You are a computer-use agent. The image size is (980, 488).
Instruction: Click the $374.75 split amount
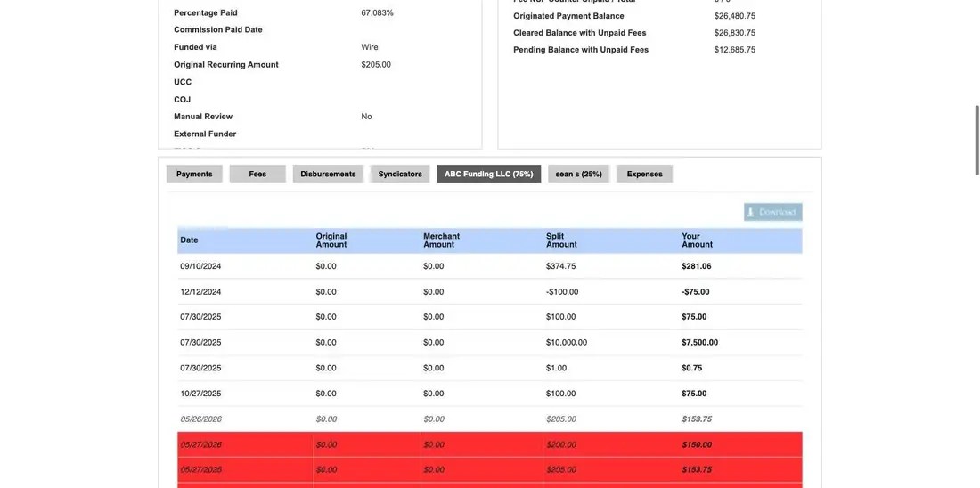click(560, 266)
